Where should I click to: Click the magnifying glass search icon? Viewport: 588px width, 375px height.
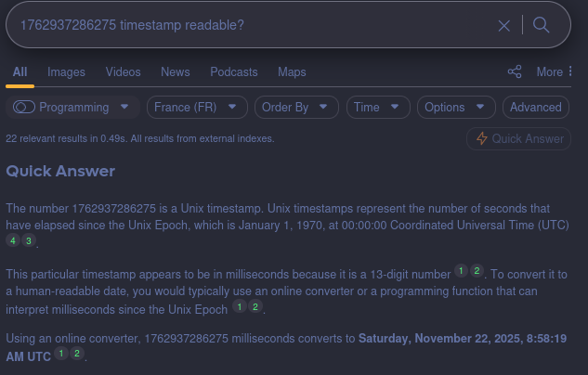(x=542, y=25)
